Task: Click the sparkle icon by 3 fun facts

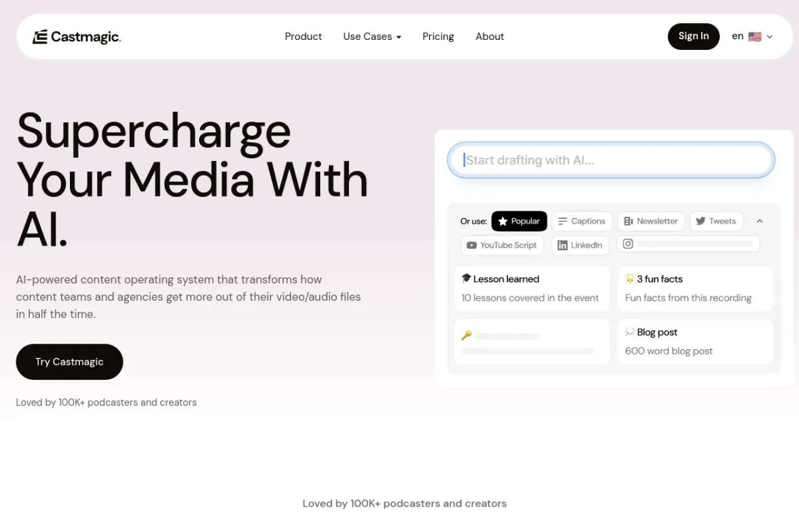Action: 630,278
